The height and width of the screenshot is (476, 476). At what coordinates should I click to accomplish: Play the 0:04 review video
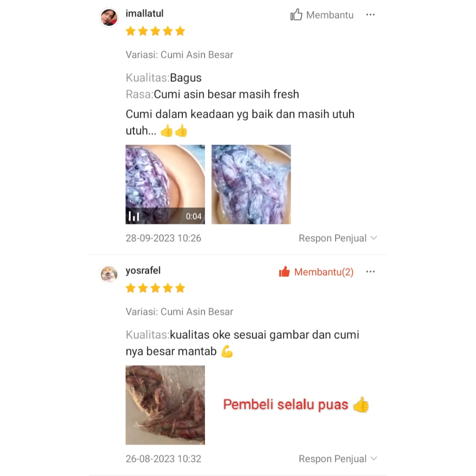[165, 185]
